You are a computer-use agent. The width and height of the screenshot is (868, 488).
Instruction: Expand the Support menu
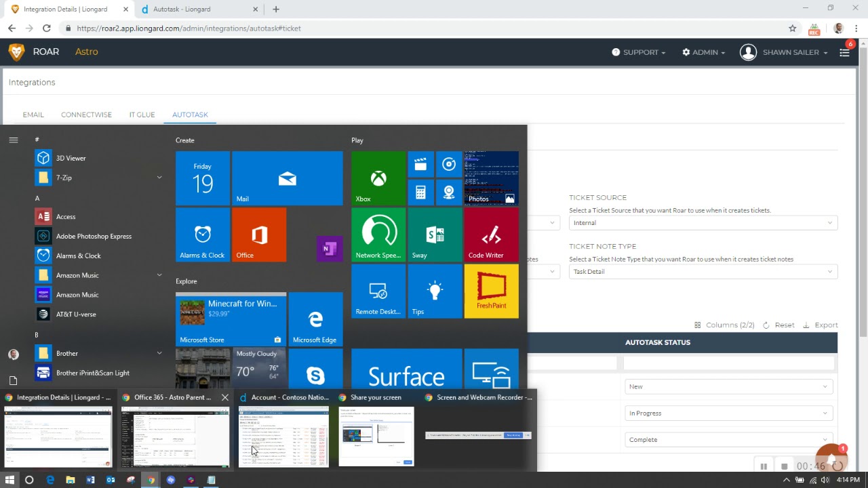pos(638,52)
